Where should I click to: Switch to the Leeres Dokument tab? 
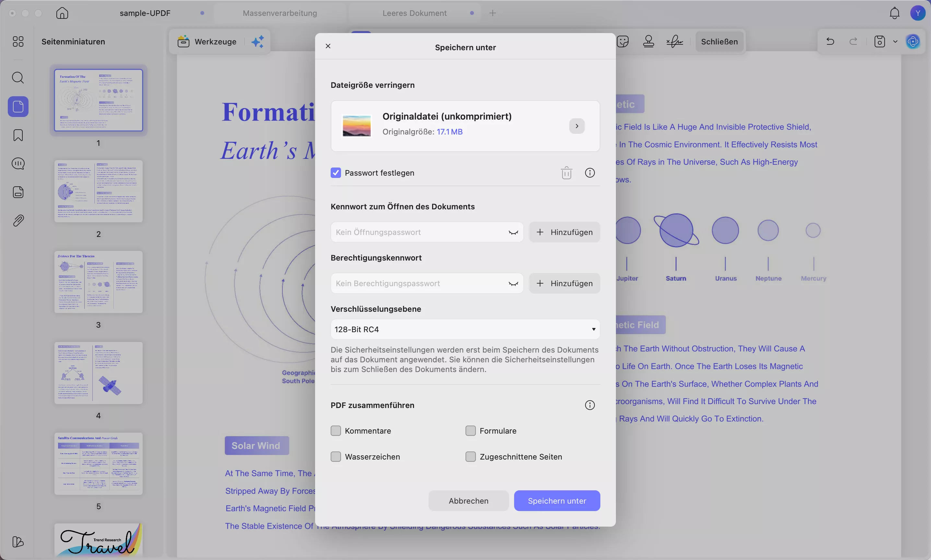[x=414, y=13]
